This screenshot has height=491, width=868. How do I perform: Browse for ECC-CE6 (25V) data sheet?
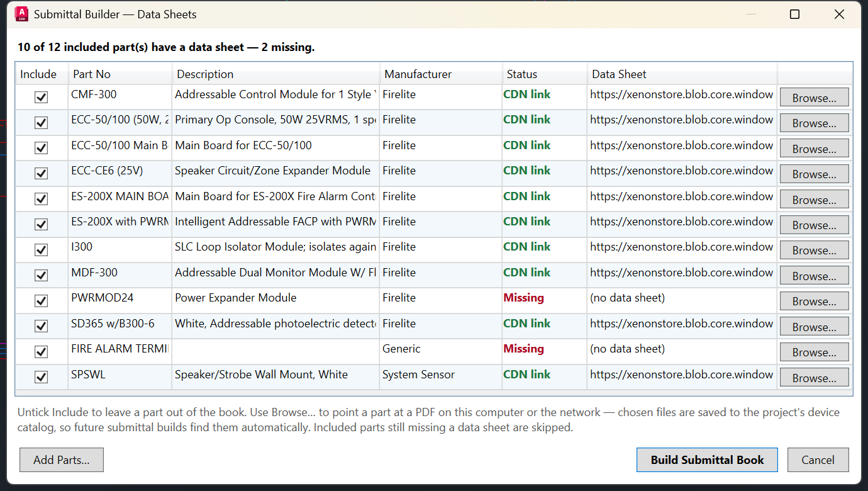(814, 174)
